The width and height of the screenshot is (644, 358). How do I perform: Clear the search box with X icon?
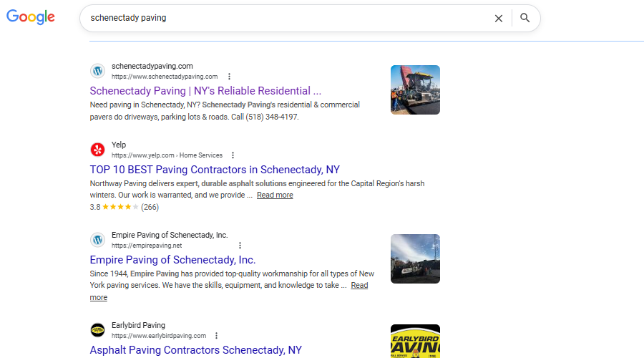pyautogui.click(x=499, y=19)
